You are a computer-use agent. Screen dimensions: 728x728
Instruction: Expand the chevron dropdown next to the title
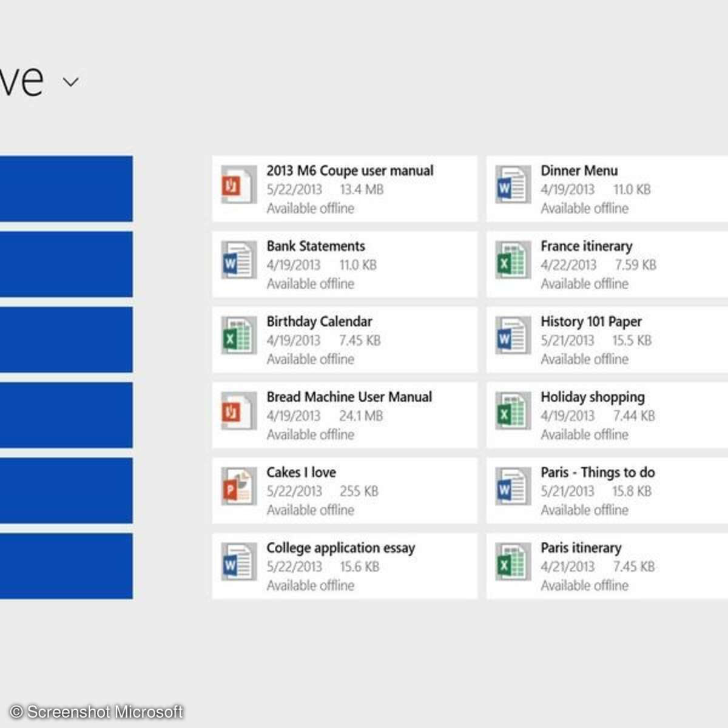(x=71, y=82)
